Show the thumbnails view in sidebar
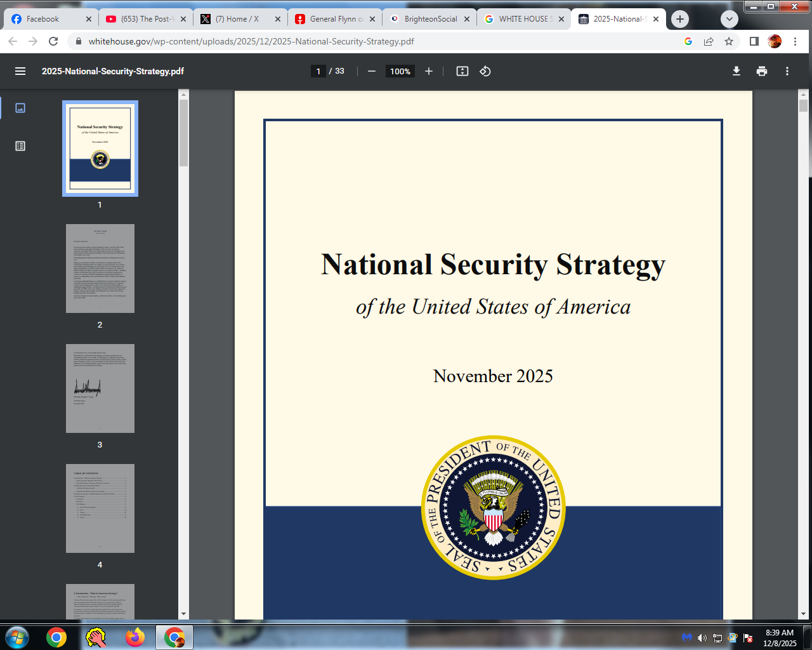The image size is (812, 650). (x=20, y=108)
